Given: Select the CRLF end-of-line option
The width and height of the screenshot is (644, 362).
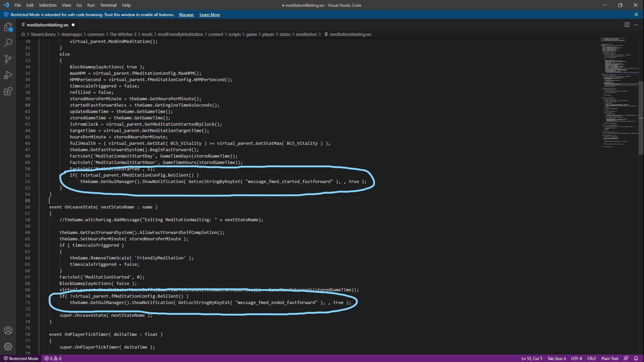Looking at the screenshot, I should [591, 358].
